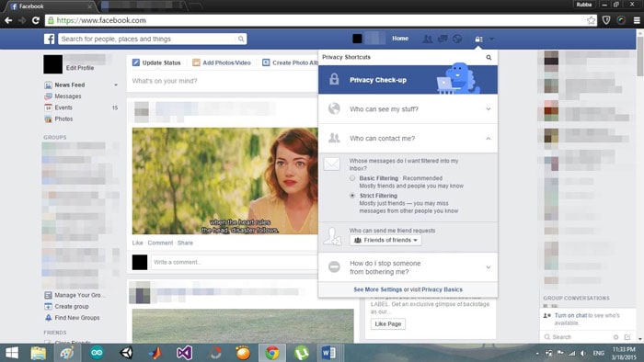Click 'Privacy Basics' link
This screenshot has height=362, width=644.
(x=442, y=289)
